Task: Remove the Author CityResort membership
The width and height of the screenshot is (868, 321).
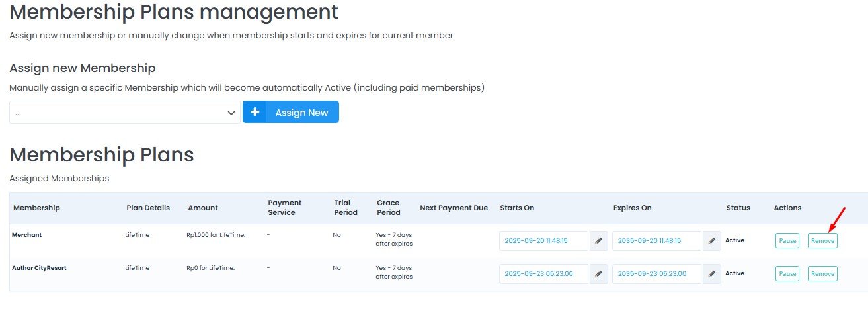Action: [822, 273]
